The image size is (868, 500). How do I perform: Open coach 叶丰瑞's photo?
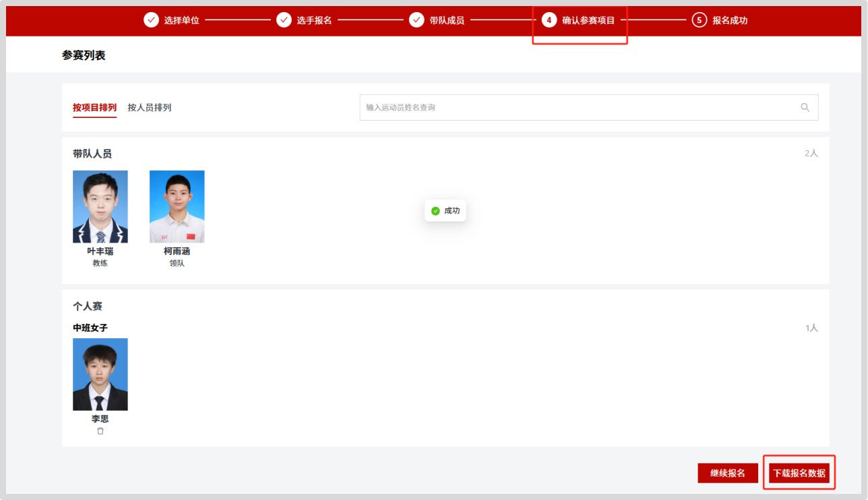100,206
